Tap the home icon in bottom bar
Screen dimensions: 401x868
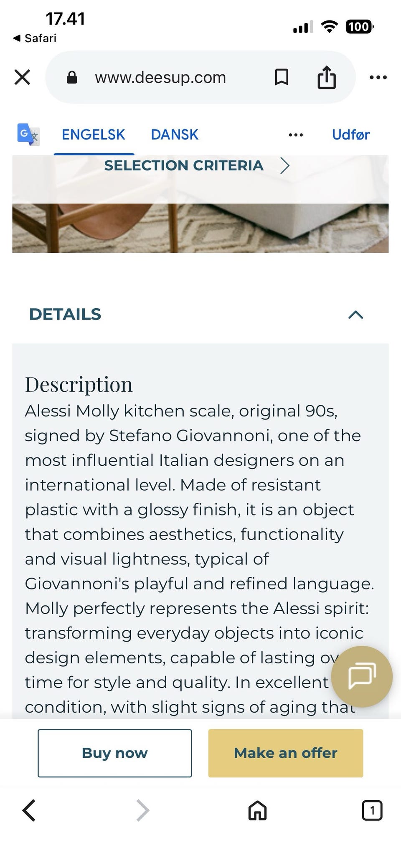257,811
